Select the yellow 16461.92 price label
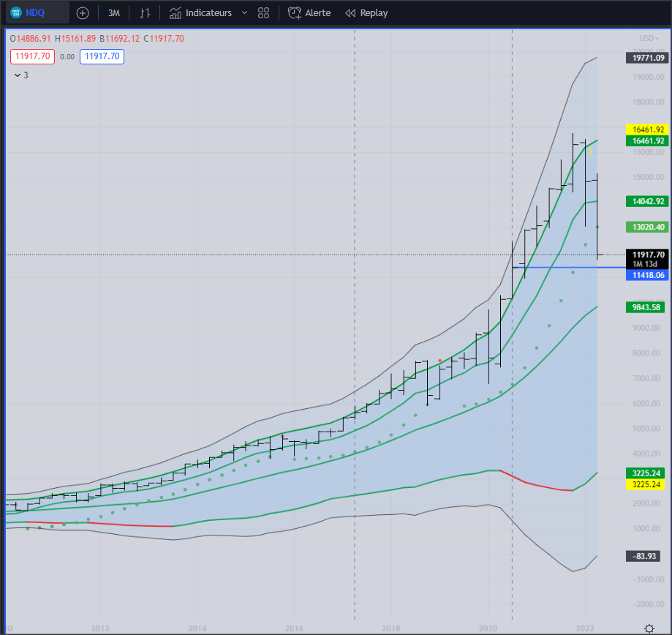672x635 pixels. [x=648, y=129]
